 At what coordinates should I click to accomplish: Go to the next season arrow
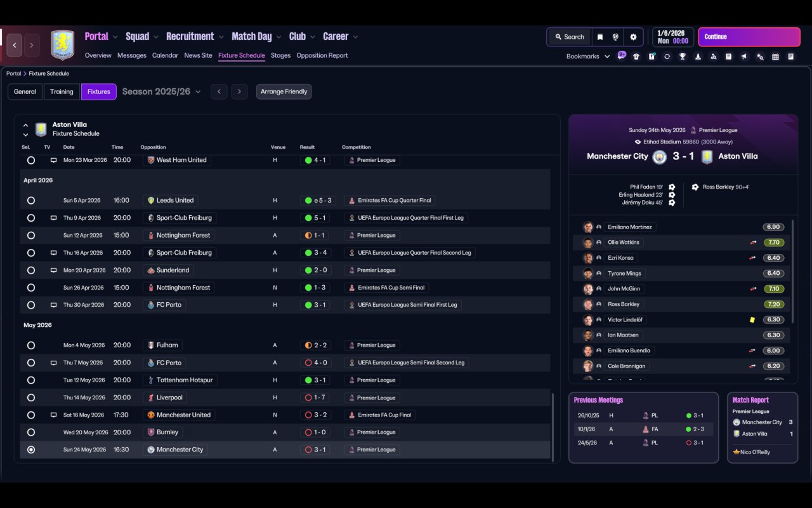pos(239,91)
